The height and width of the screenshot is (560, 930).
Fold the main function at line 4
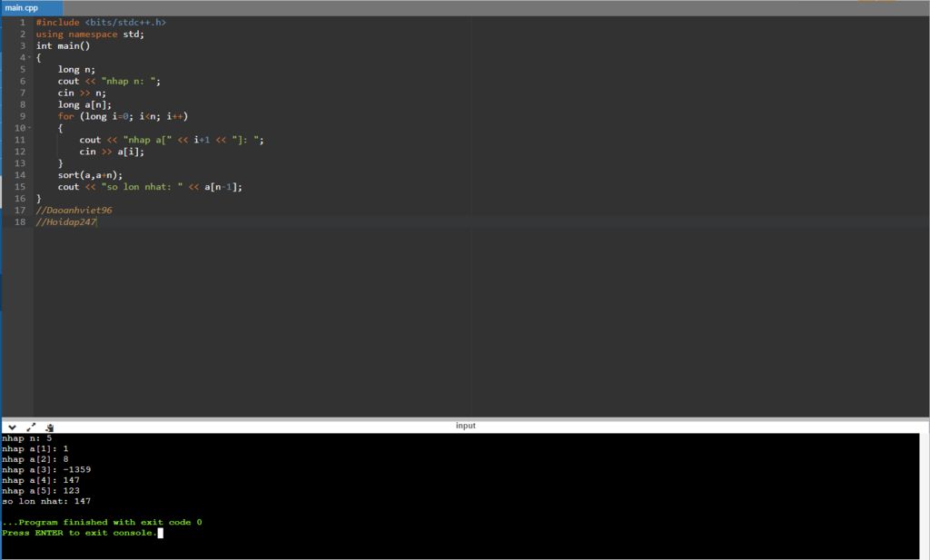pyautogui.click(x=30, y=57)
